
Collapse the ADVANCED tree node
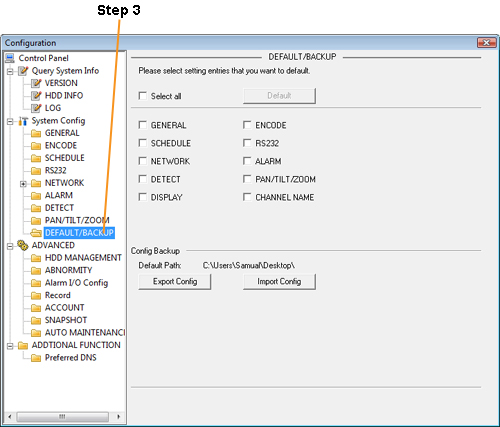pyautogui.click(x=10, y=246)
